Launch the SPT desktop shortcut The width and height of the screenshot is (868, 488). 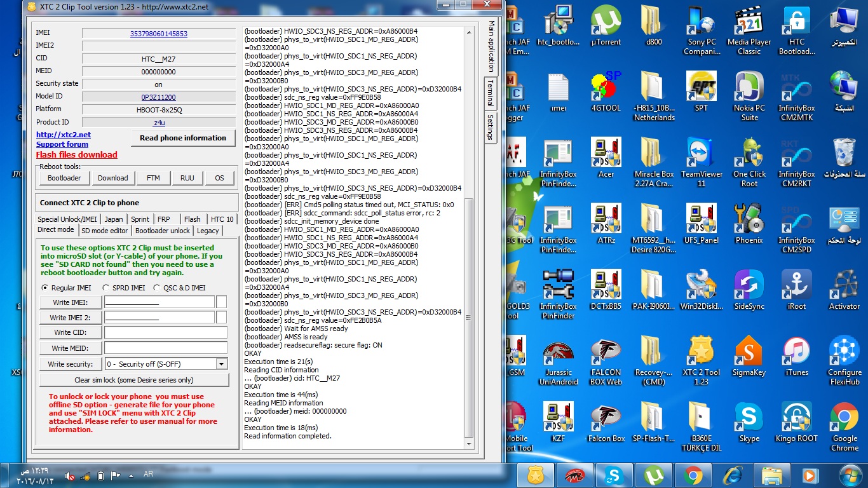[x=702, y=91]
